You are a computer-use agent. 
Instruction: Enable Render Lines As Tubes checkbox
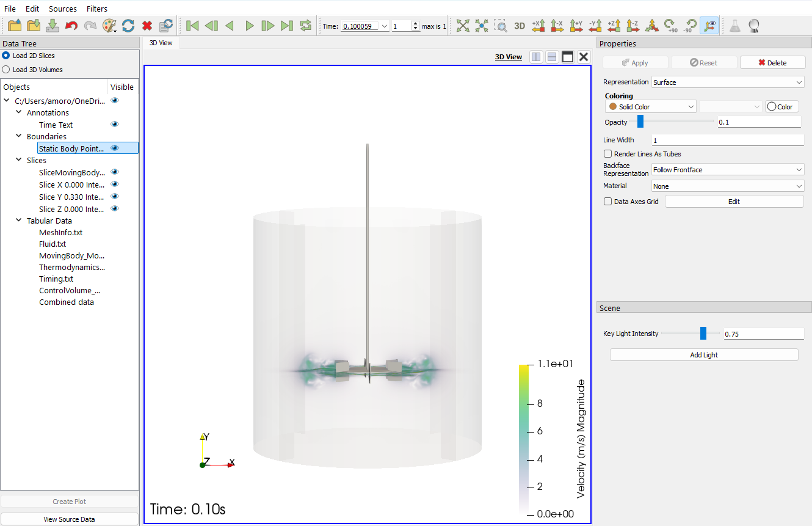[607, 154]
